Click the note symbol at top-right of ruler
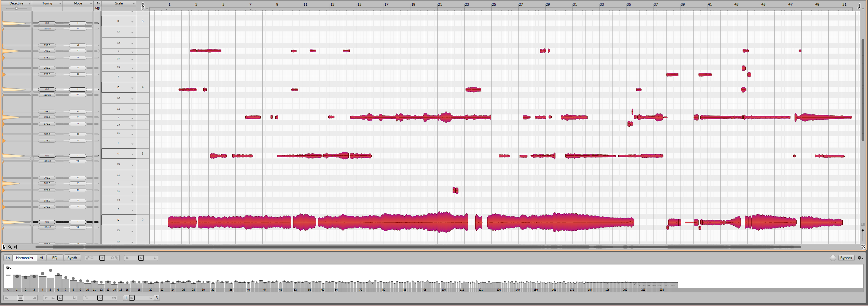 [859, 6]
